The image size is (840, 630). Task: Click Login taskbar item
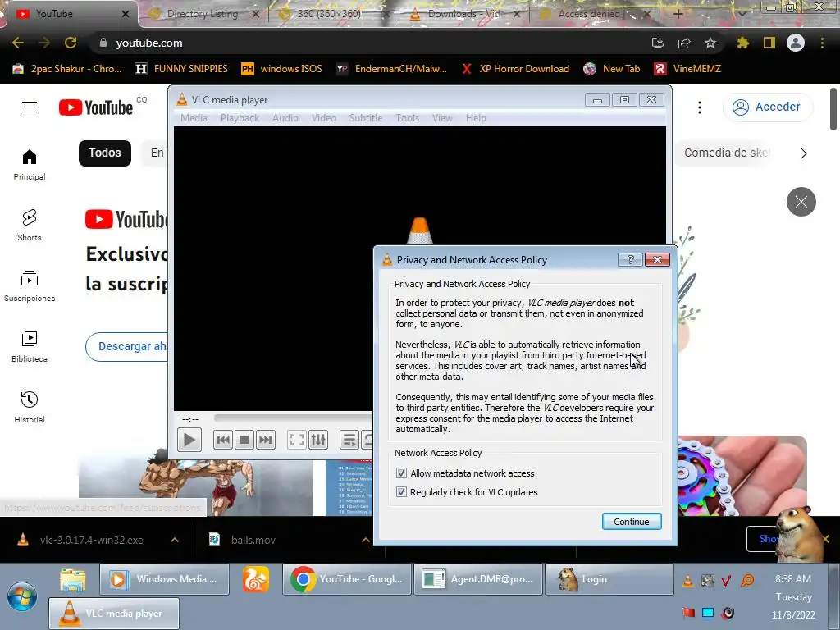609,579
